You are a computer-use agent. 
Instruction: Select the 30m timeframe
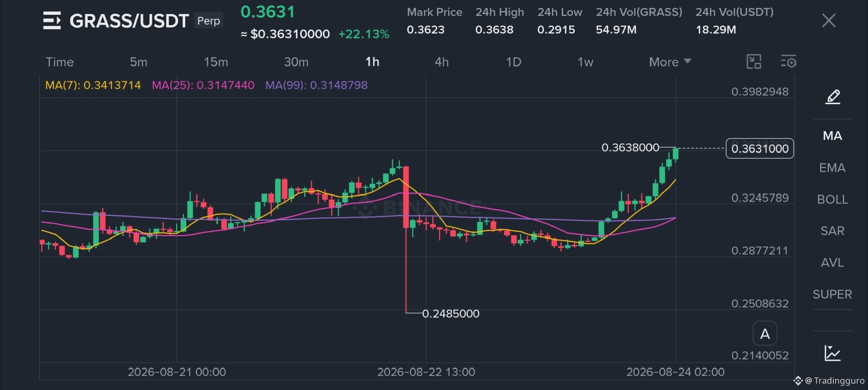(296, 62)
